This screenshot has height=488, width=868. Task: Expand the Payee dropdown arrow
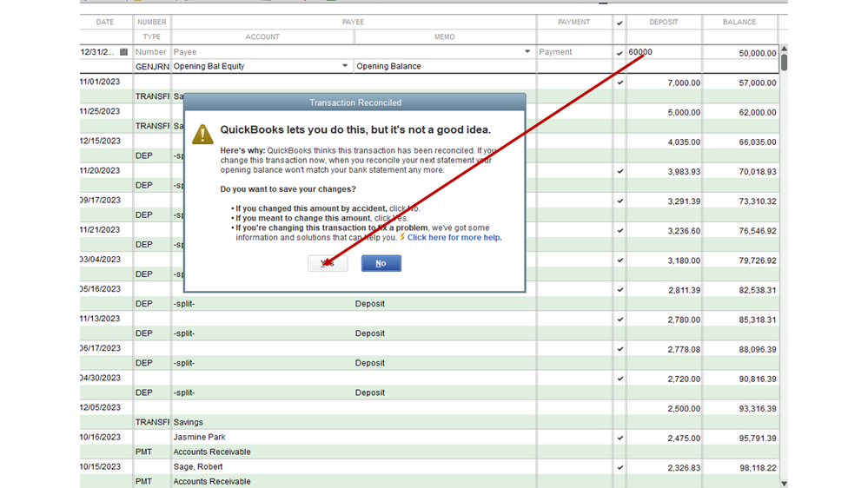tap(527, 51)
